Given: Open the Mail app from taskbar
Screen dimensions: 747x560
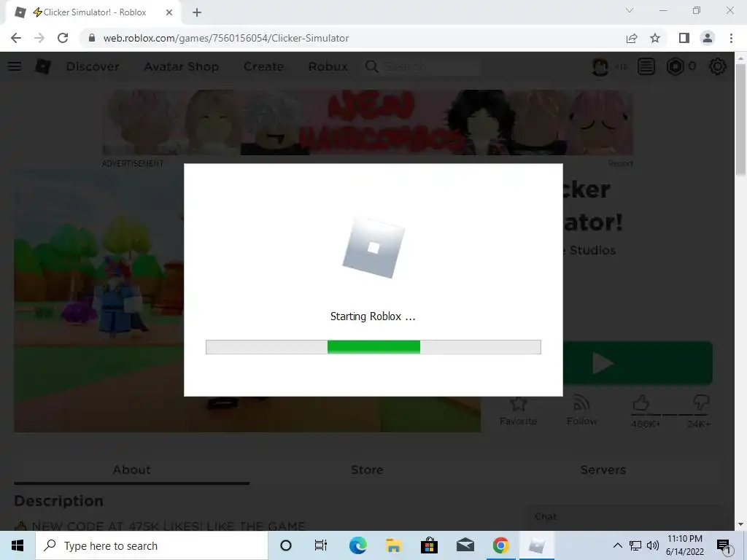Looking at the screenshot, I should click(465, 545).
